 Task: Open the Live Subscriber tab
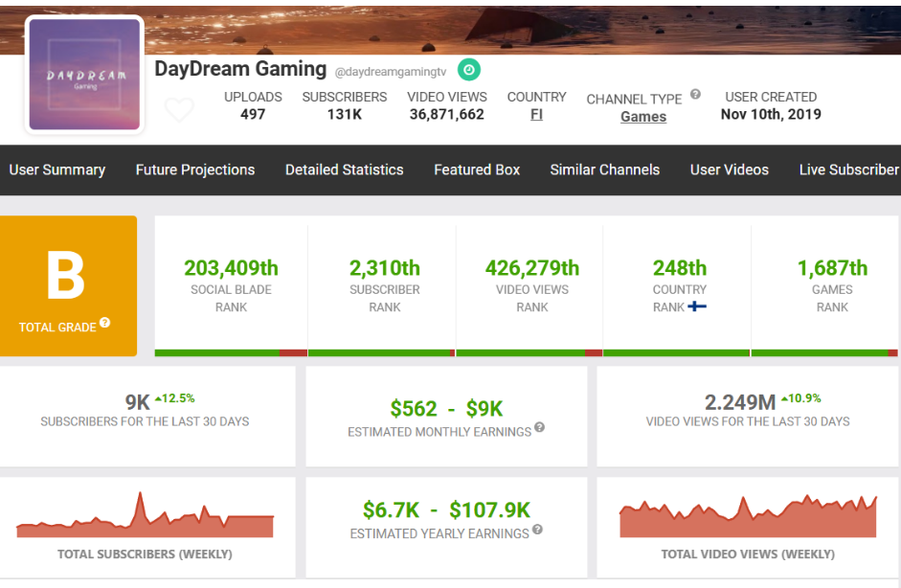tap(848, 170)
